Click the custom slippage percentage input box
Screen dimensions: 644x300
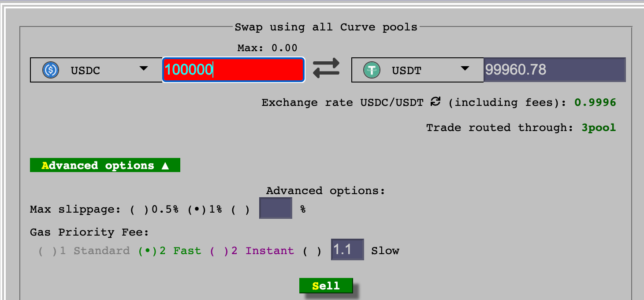[x=275, y=208]
